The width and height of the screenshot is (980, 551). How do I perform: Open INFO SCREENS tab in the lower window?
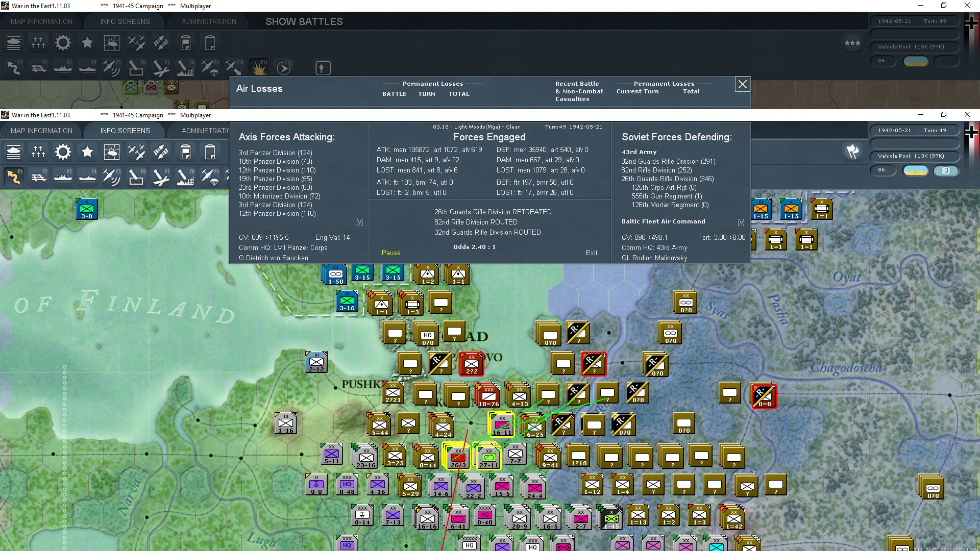click(x=125, y=131)
